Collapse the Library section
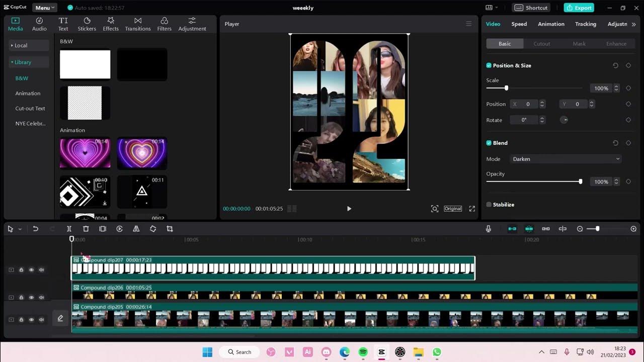Screen dimensions: 644x362 click(29, 62)
